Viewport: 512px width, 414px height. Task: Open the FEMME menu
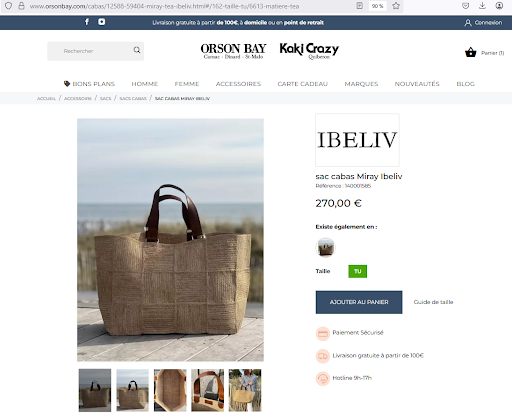(x=187, y=84)
